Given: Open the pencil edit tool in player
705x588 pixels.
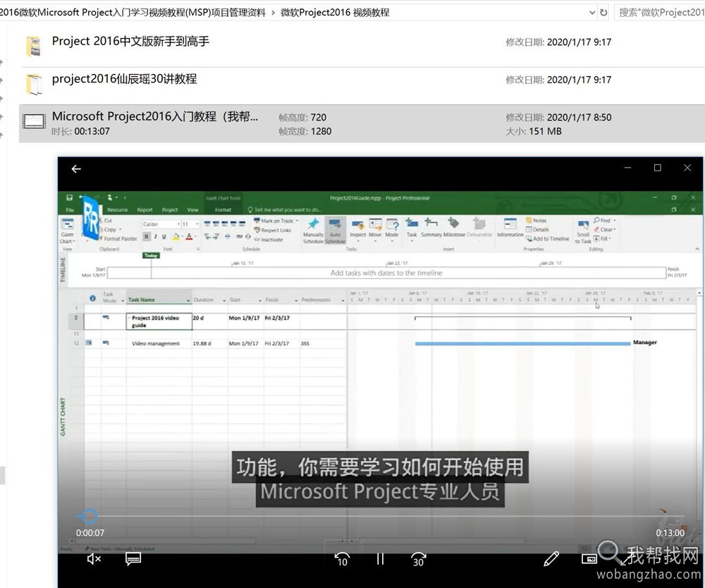Looking at the screenshot, I should point(551,559).
